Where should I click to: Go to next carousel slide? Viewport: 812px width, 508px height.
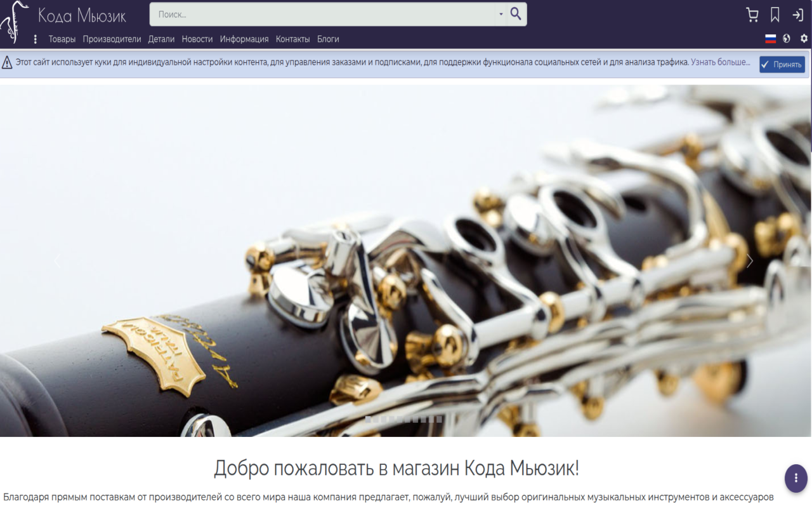(750, 260)
